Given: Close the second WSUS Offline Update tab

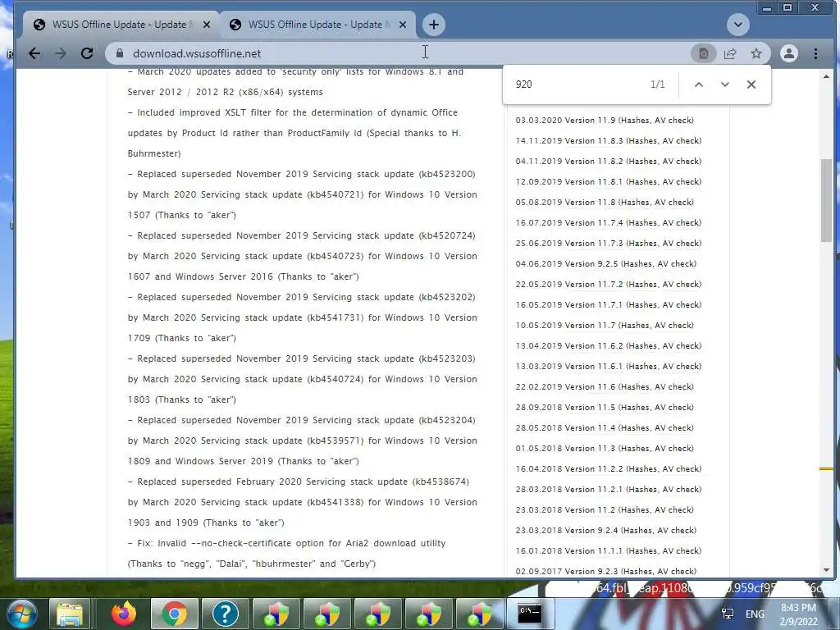Looking at the screenshot, I should point(403,25).
